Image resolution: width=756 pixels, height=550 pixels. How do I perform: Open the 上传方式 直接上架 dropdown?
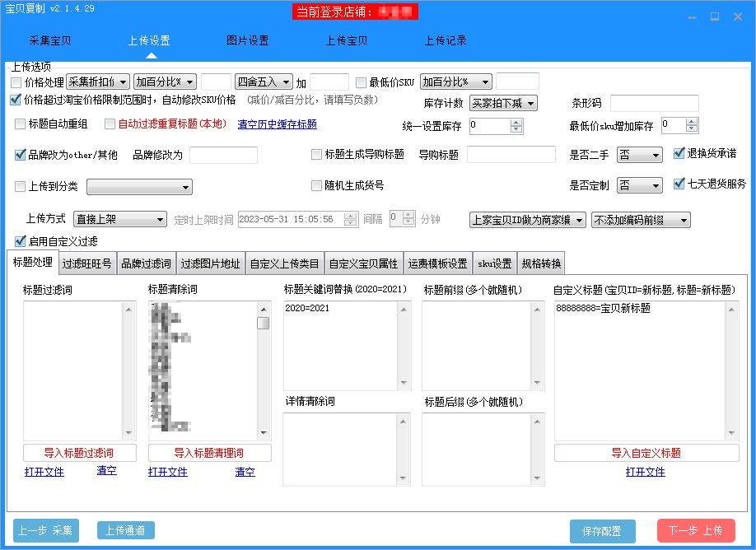[120, 219]
